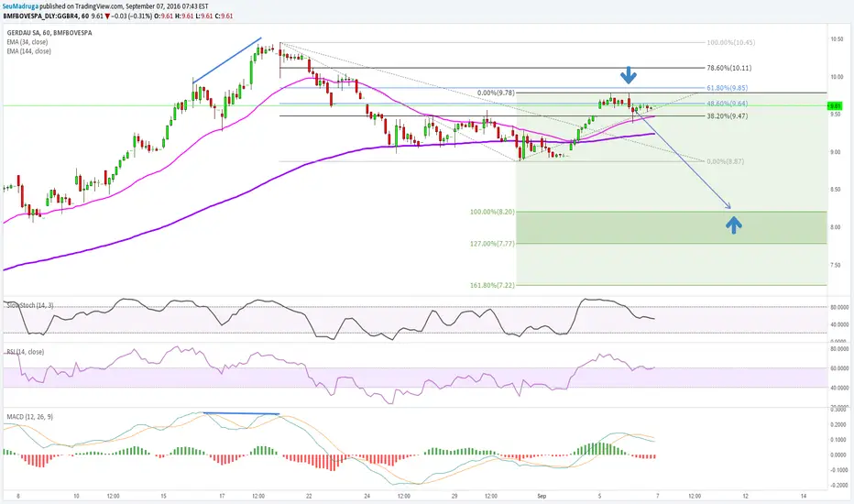The width and height of the screenshot is (854, 504).
Task: Click the 38.20%(9.47) Fibonacci level label
Action: [728, 116]
